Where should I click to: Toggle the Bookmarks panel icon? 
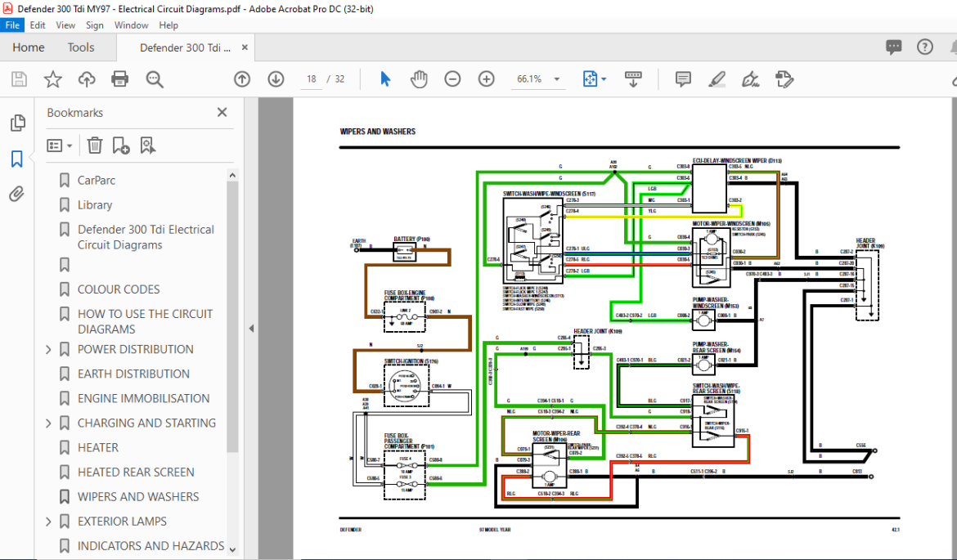16,159
